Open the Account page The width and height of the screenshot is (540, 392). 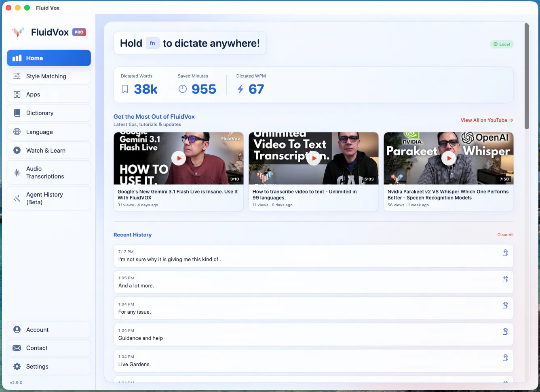point(49,330)
